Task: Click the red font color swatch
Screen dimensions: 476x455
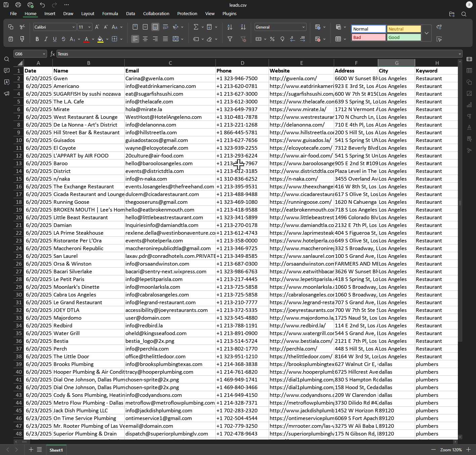Action: [x=86, y=39]
